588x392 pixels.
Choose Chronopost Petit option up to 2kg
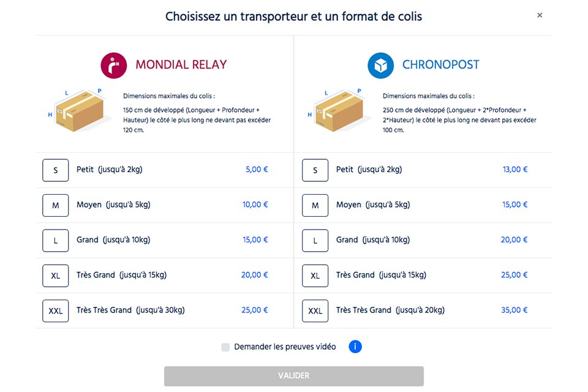pos(423,170)
